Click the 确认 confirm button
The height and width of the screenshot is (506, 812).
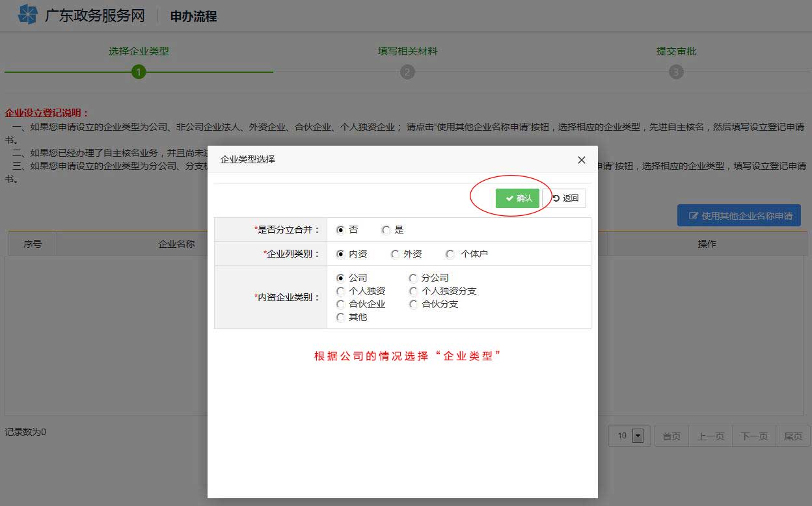tap(518, 198)
